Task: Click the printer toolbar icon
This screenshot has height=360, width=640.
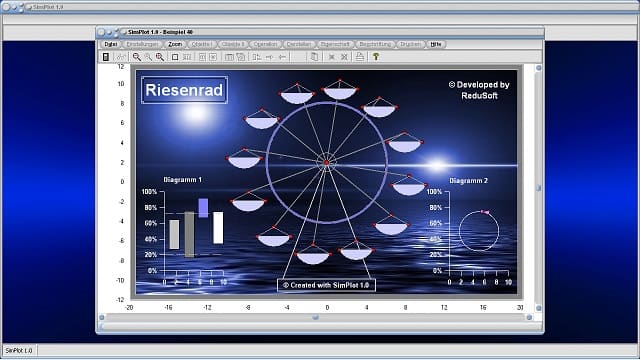Action: pos(360,57)
